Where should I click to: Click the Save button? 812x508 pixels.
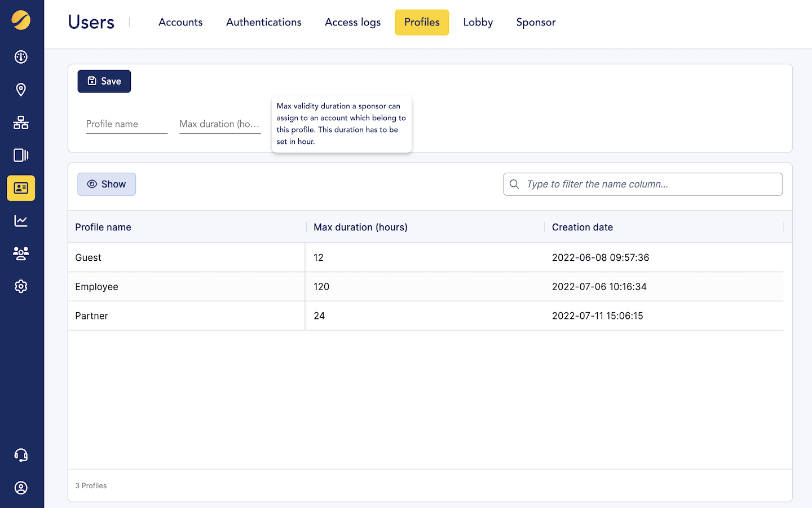[x=104, y=81]
